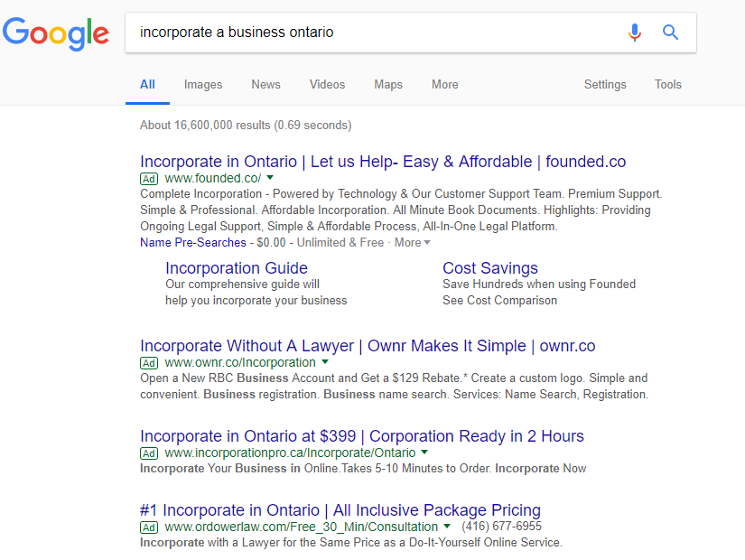The image size is (745, 560).
Task: Click the description "Incorporate with a Lawyer for the Same Price"
Action: [351, 543]
